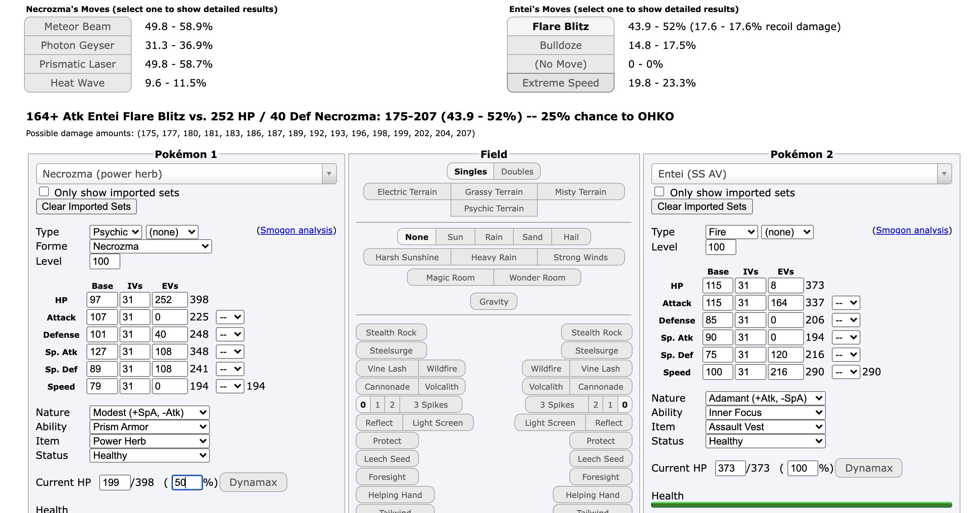Set 3 Spikes on Necrozma's side
Image resolution: width=980 pixels, height=513 pixels.
[x=431, y=405]
